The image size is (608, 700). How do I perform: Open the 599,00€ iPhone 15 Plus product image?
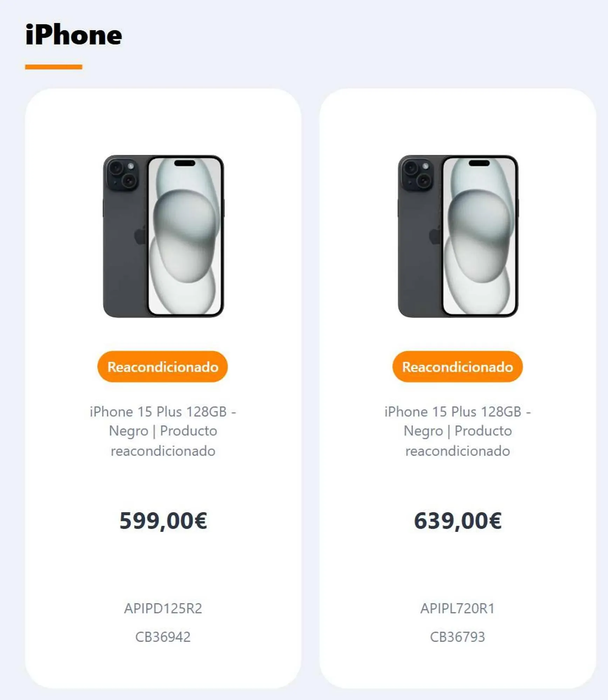click(x=163, y=236)
